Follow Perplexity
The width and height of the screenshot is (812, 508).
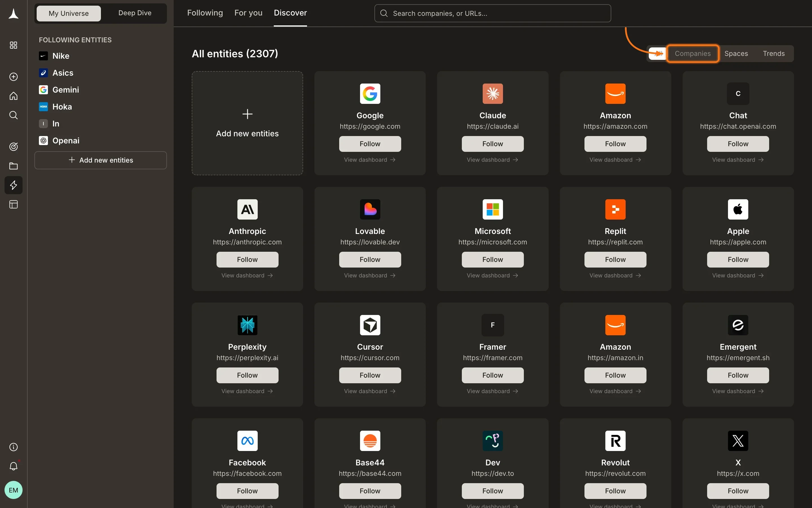coord(247,375)
